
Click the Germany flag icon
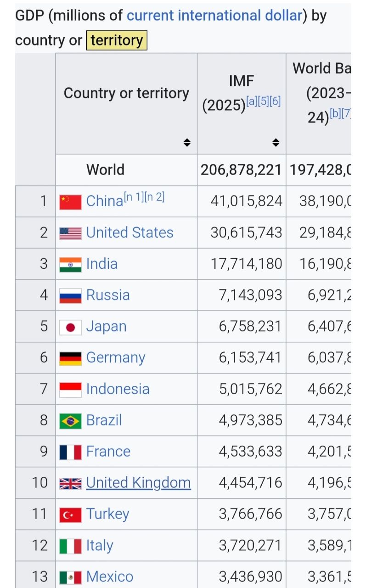pos(70,358)
